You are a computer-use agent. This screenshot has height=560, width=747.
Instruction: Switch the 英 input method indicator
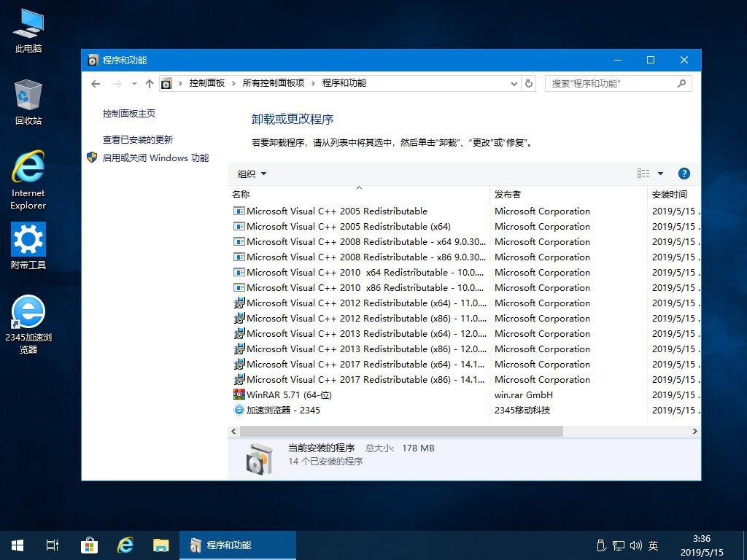[653, 545]
